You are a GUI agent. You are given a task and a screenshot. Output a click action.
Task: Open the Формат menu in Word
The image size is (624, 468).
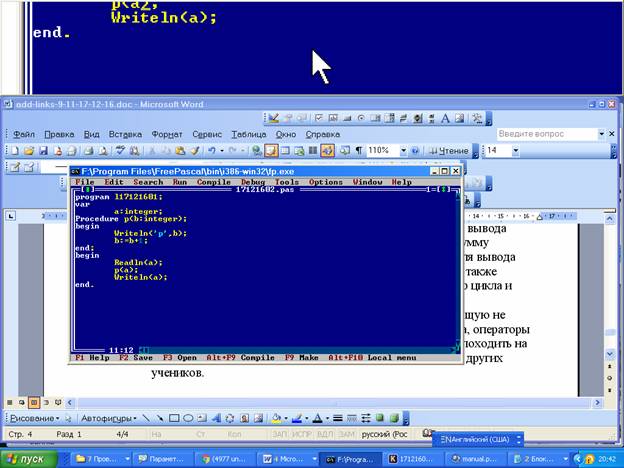click(x=167, y=135)
